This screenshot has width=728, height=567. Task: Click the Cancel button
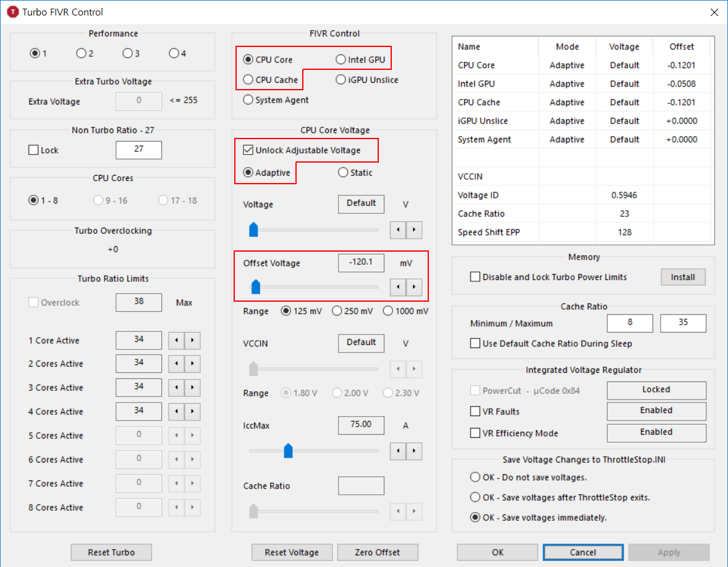pyautogui.click(x=583, y=552)
